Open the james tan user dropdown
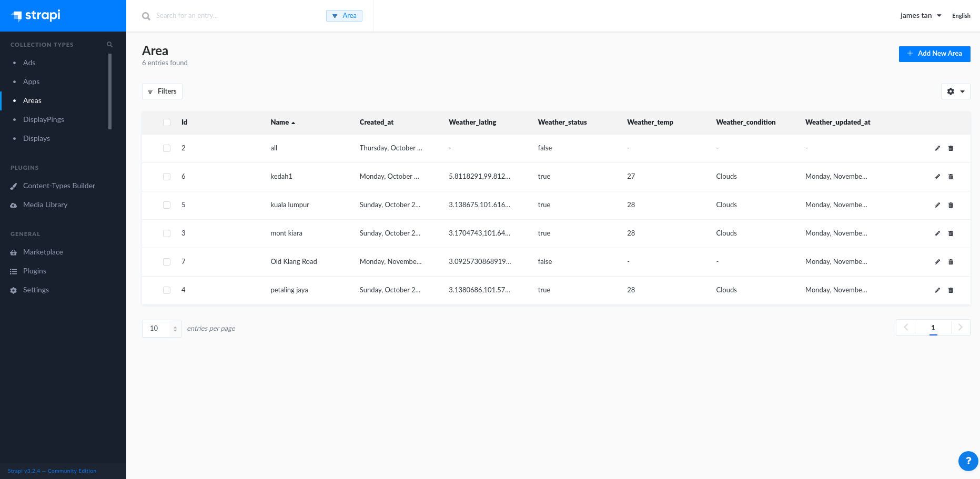980x479 pixels. click(920, 16)
